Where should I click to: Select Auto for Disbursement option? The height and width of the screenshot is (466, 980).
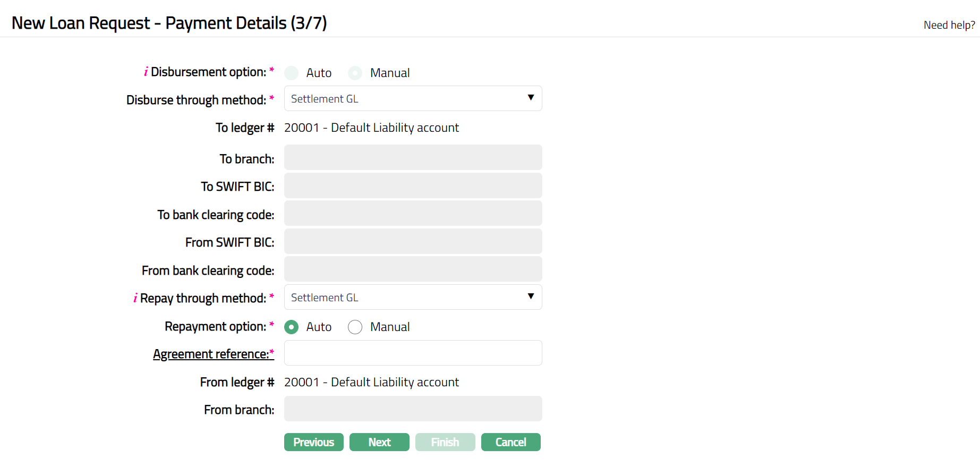point(291,73)
